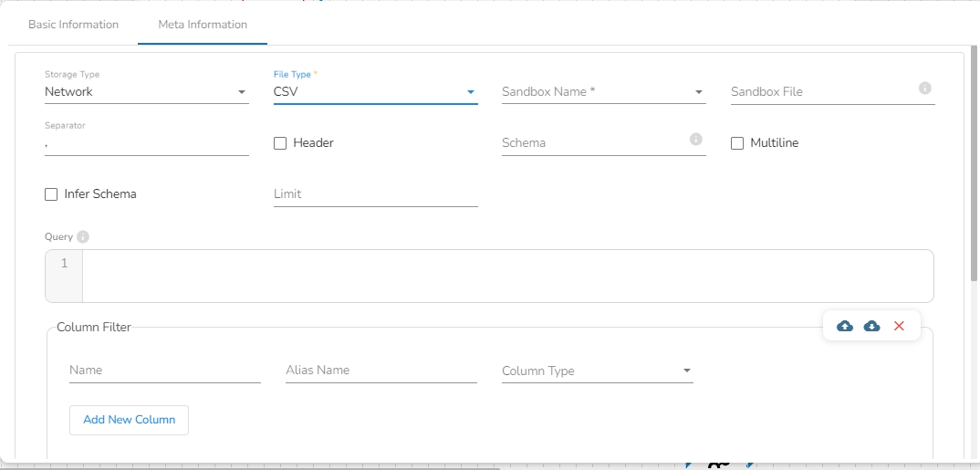Enable the Header checkbox
The image size is (980, 470).
[280, 143]
